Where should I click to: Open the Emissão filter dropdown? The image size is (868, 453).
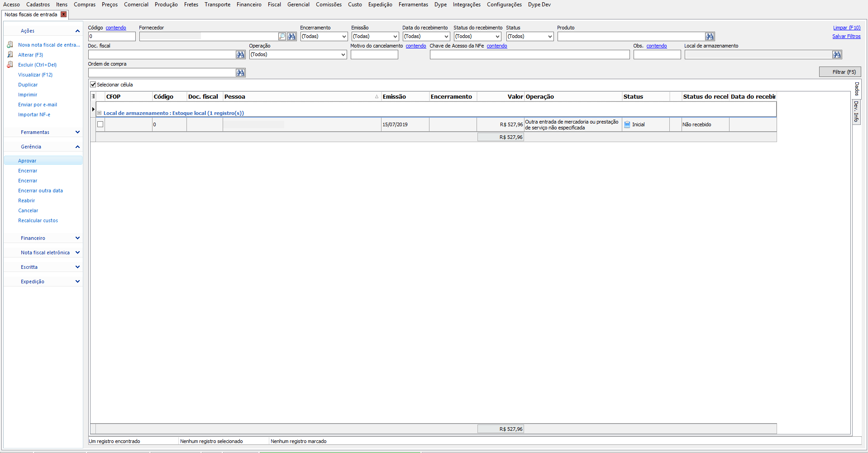coord(395,36)
